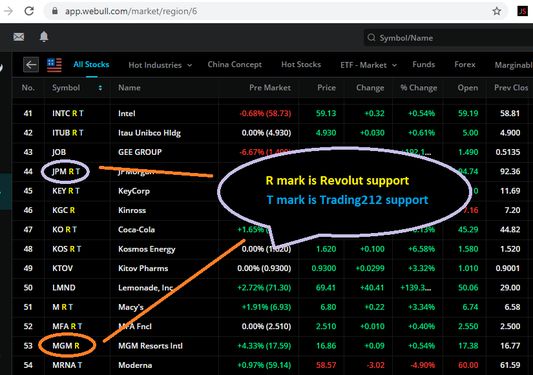
Task: Open the Forex tab
Action: tap(465, 65)
